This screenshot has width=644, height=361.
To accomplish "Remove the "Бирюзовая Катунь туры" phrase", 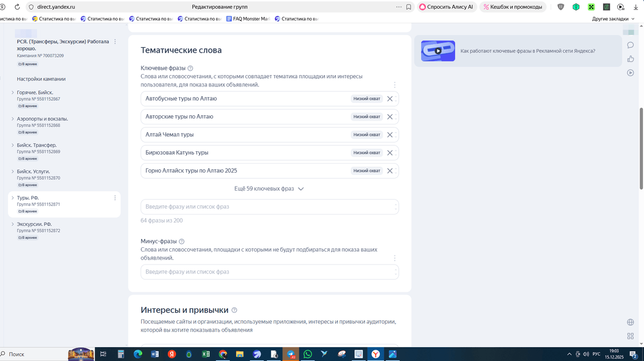I will coord(390,153).
